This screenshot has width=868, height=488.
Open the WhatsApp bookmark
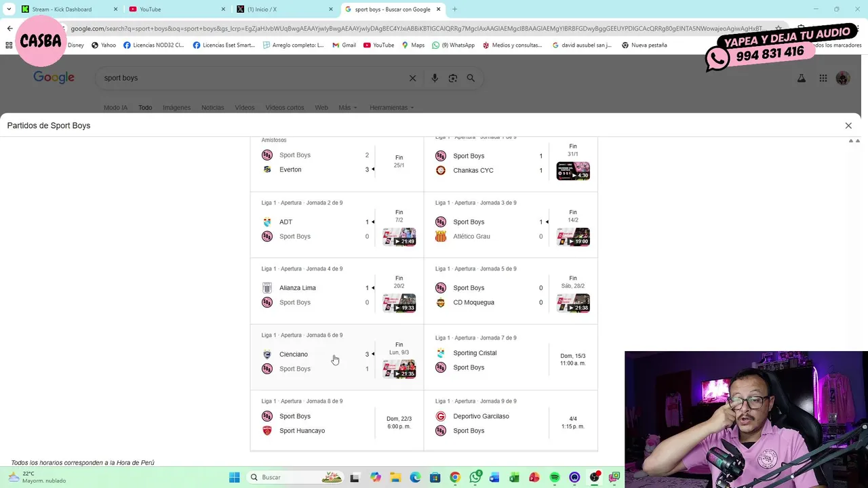(453, 45)
